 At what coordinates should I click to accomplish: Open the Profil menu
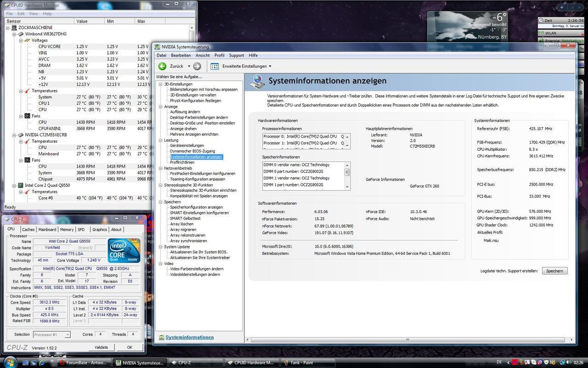pyautogui.click(x=219, y=55)
